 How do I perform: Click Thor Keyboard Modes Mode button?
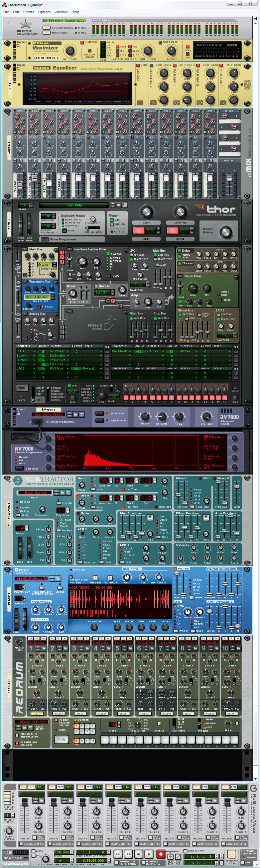[64, 230]
